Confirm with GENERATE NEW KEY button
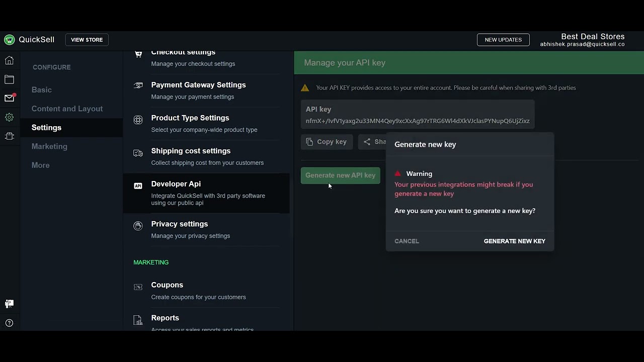644x362 pixels. (x=514, y=241)
